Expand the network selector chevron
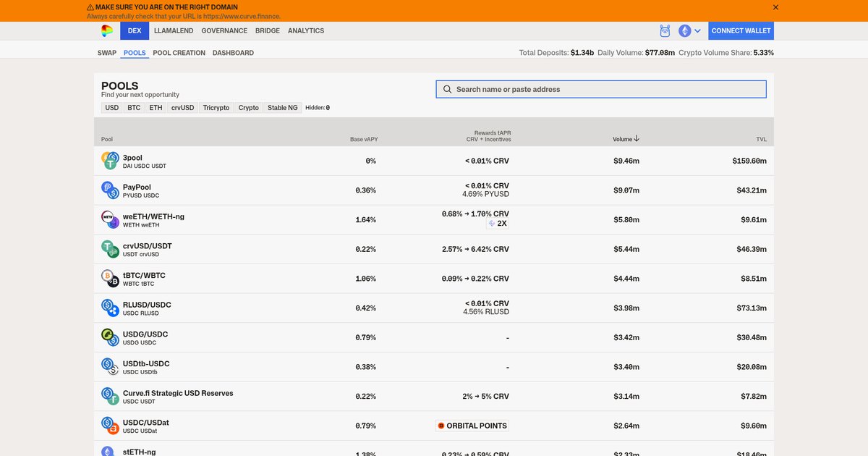Screen dimensions: 868x456 (x=697, y=31)
